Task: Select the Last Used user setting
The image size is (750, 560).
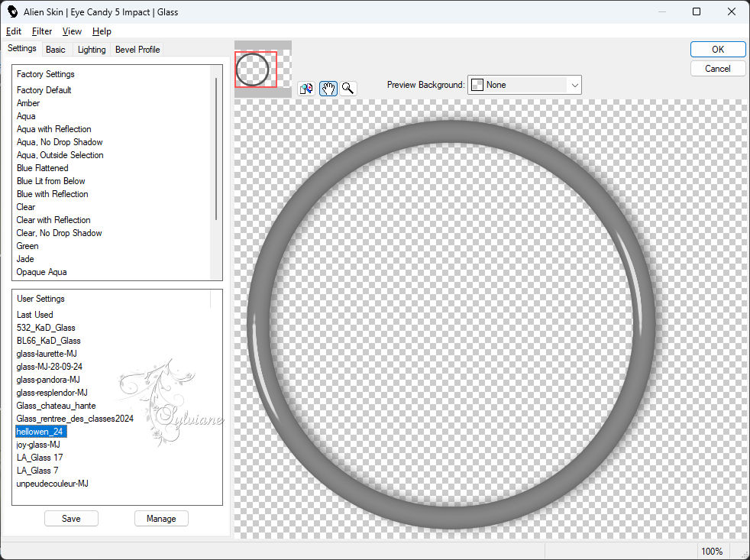Action: tap(34, 315)
